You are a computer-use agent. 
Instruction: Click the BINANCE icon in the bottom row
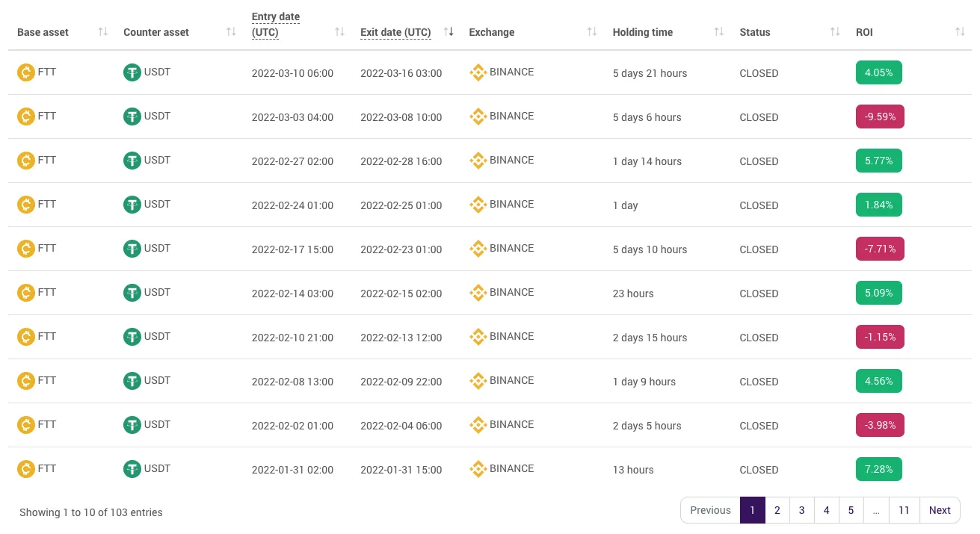click(x=478, y=469)
